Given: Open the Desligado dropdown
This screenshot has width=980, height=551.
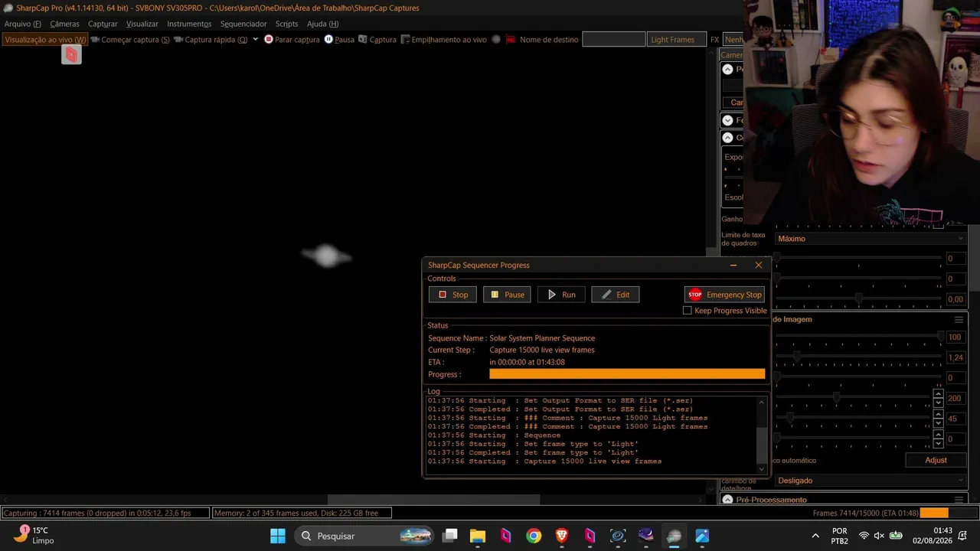Looking at the screenshot, I should point(871,481).
